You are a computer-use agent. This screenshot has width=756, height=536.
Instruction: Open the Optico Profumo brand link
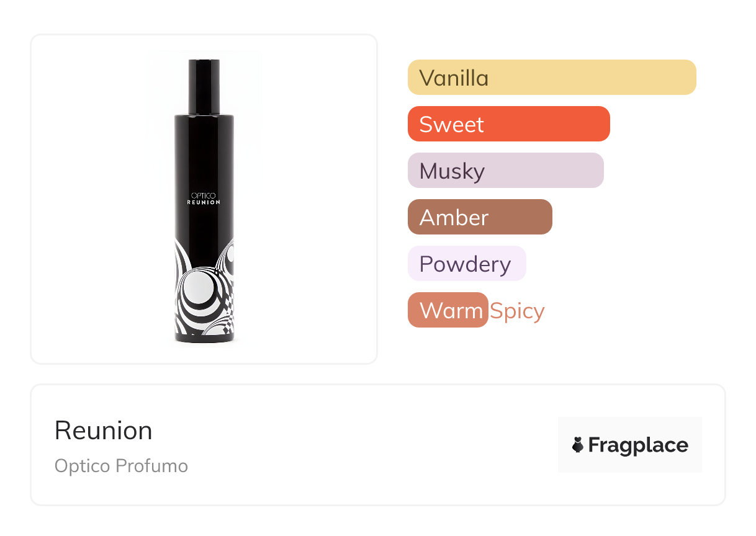point(121,466)
